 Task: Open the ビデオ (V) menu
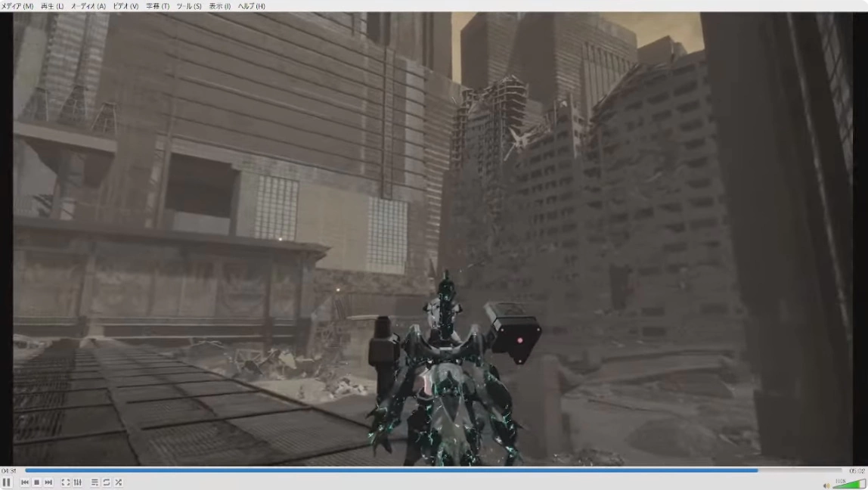[126, 6]
